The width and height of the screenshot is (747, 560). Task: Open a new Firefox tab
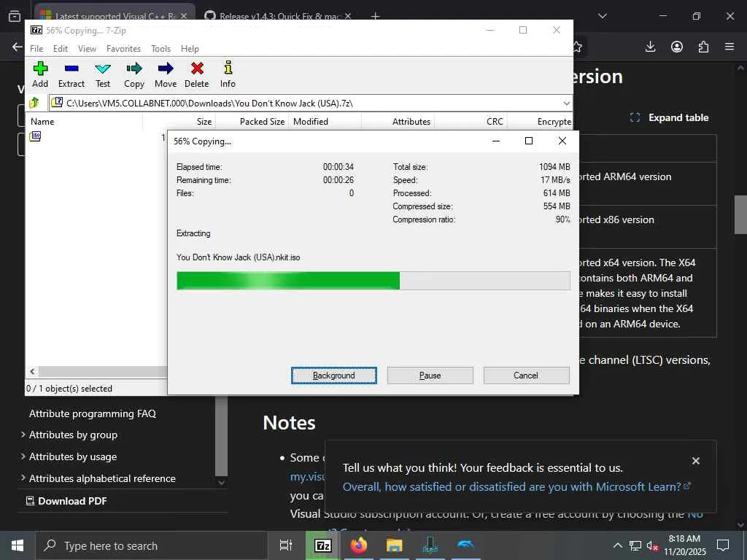[376, 16]
